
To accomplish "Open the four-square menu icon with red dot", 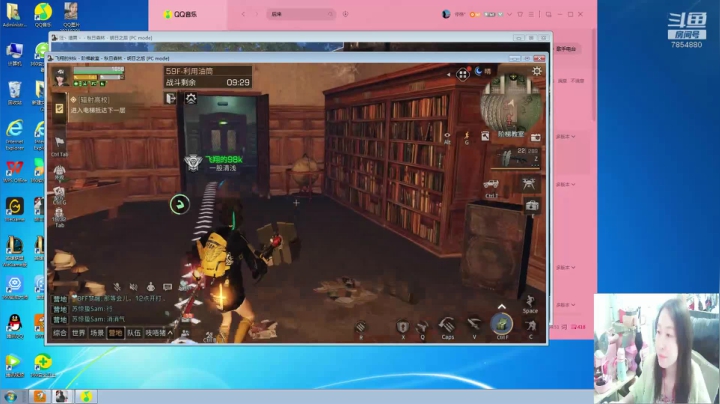I will coord(463,73).
